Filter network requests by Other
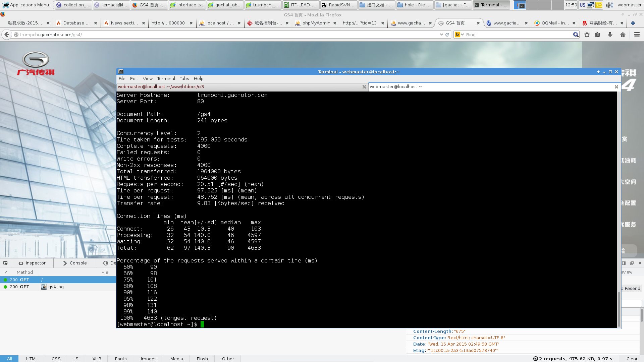This screenshot has width=644, height=362. (228, 359)
